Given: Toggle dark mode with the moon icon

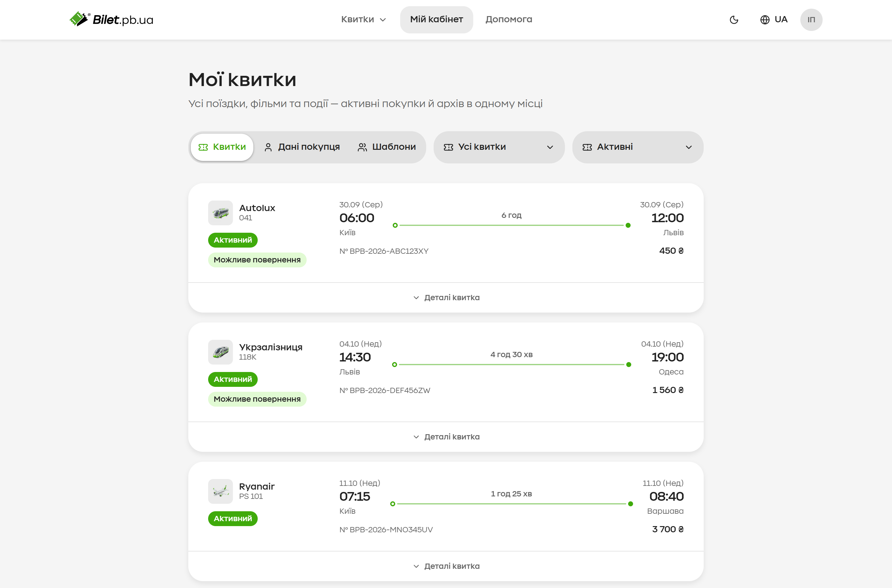Looking at the screenshot, I should click(734, 19).
